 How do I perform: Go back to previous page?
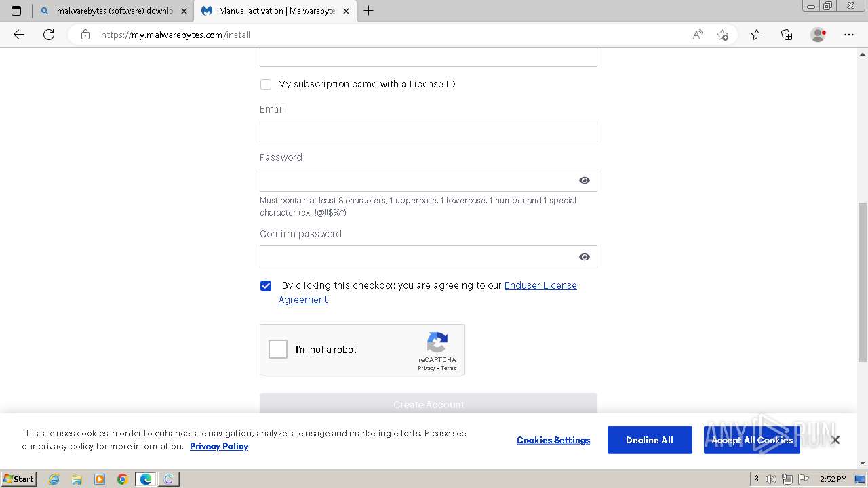tap(19, 35)
